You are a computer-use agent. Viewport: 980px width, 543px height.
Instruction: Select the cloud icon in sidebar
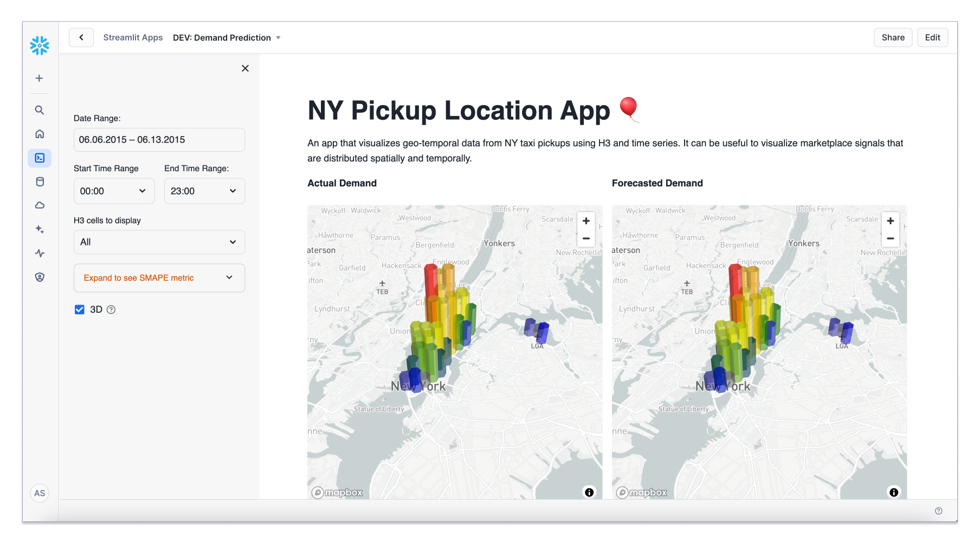40,205
